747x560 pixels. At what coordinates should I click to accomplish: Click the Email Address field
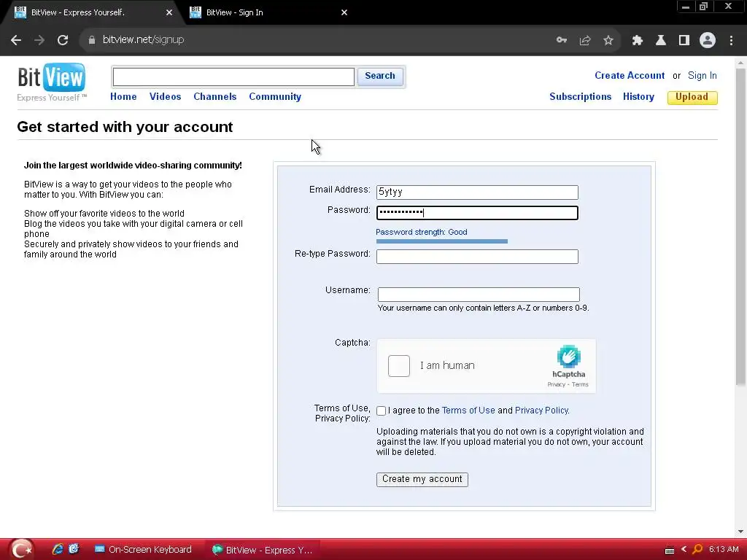pyautogui.click(x=477, y=192)
